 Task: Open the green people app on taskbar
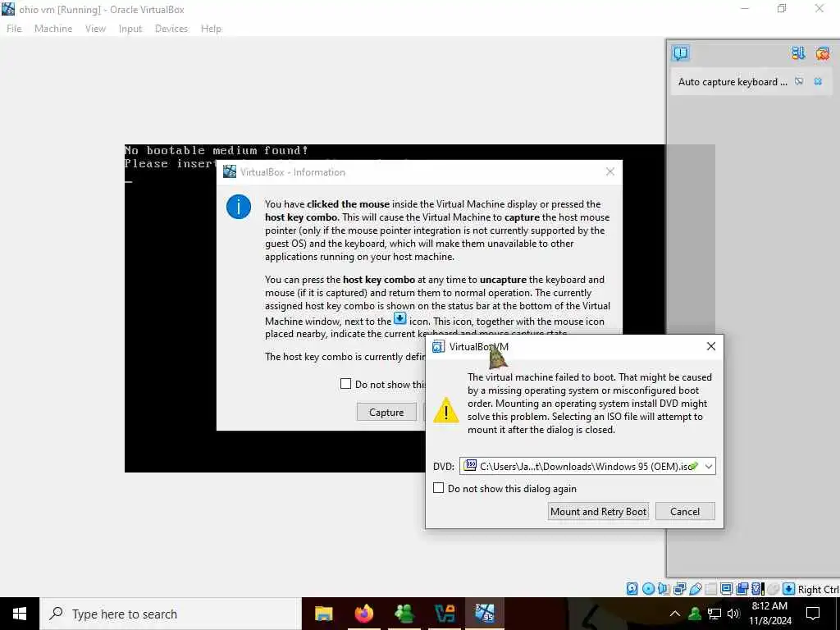coord(404,614)
